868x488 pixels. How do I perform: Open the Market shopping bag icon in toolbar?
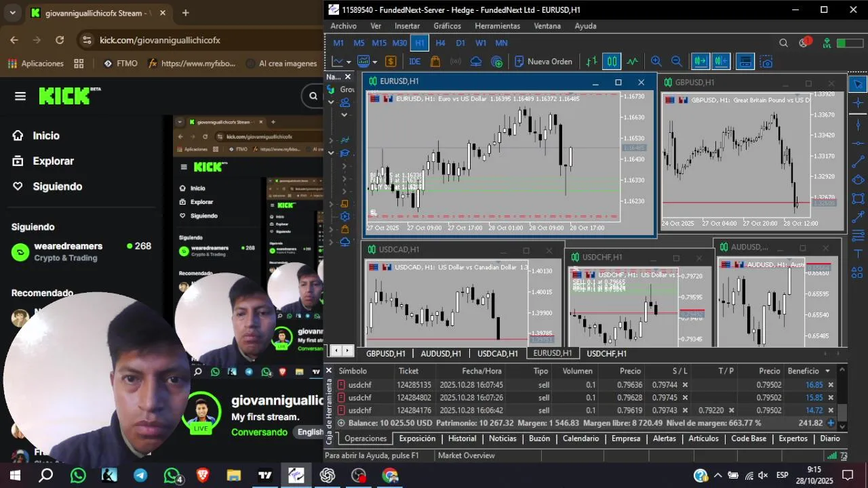435,62
